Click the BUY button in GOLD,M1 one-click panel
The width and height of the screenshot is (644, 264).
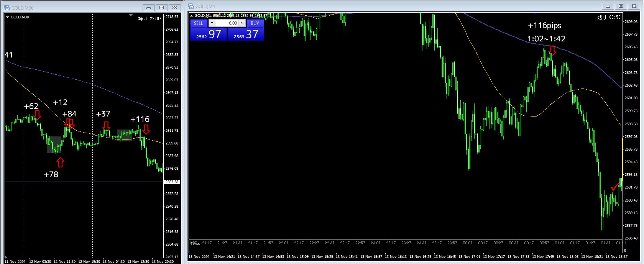pyautogui.click(x=255, y=23)
